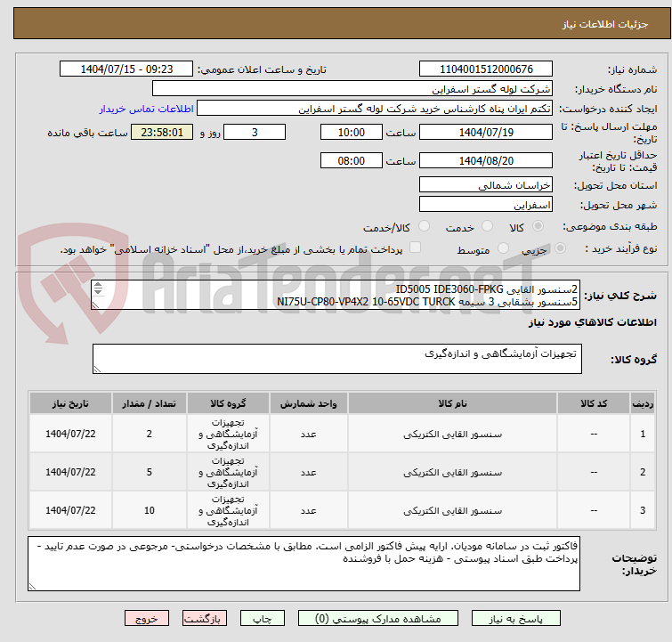Click the نام کالا column header
The image size is (672, 642).
point(452,403)
